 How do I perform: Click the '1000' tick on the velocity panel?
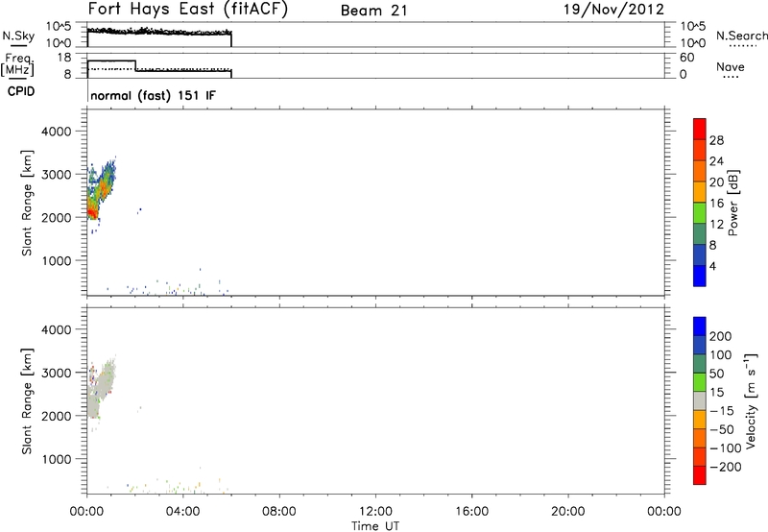[x=57, y=459]
